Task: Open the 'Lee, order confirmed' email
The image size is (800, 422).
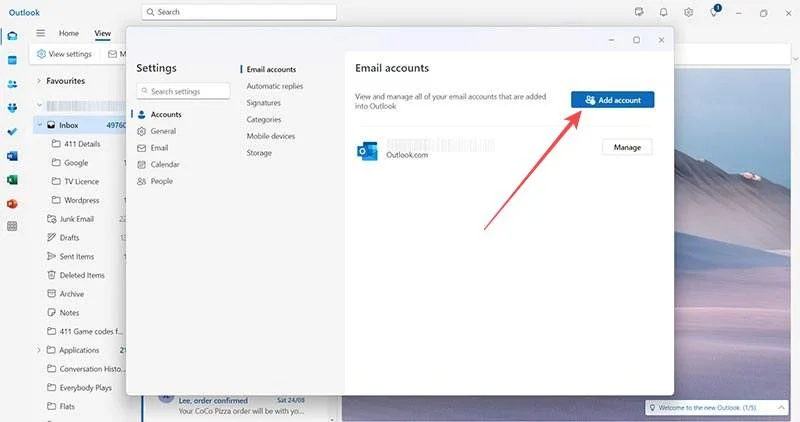Action: click(x=240, y=406)
